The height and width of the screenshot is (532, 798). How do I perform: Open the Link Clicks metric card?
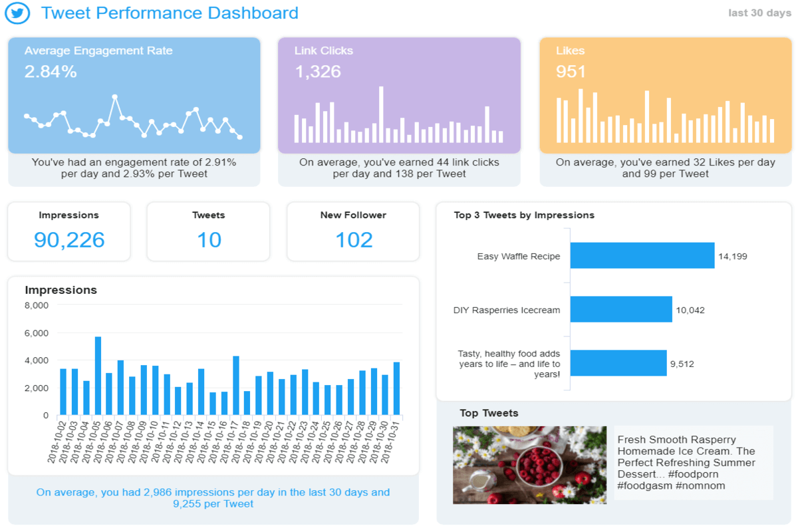[x=399, y=93]
